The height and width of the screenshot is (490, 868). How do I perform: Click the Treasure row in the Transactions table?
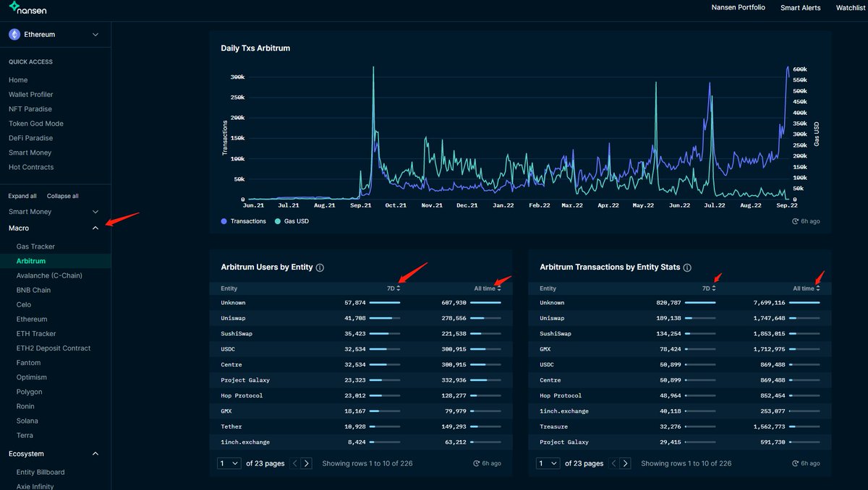click(680, 426)
